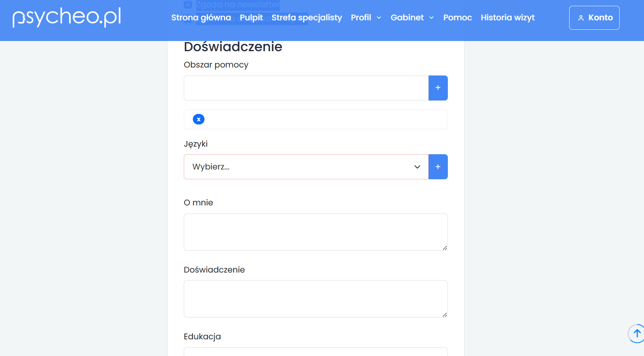Click inside the O mnie text area
644x356 pixels.
click(x=315, y=232)
